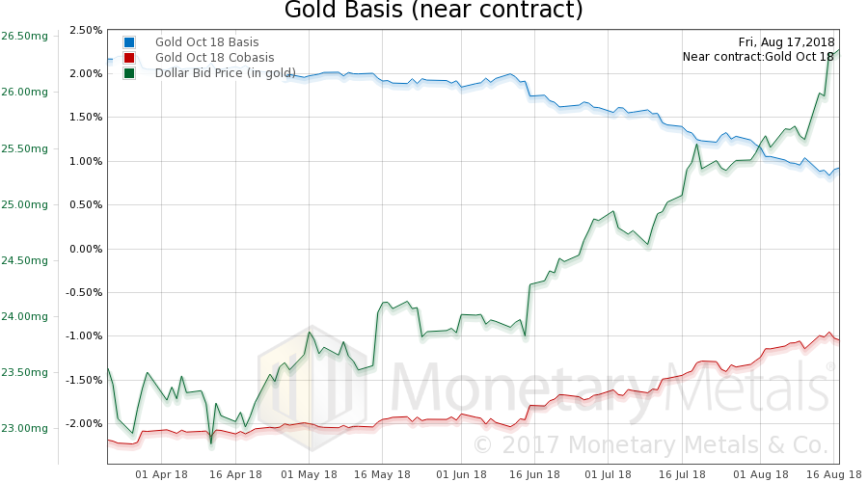Click the Near contract: Gold Oct 18 text
Image resolution: width=868 pixels, height=482 pixels.
point(758,57)
